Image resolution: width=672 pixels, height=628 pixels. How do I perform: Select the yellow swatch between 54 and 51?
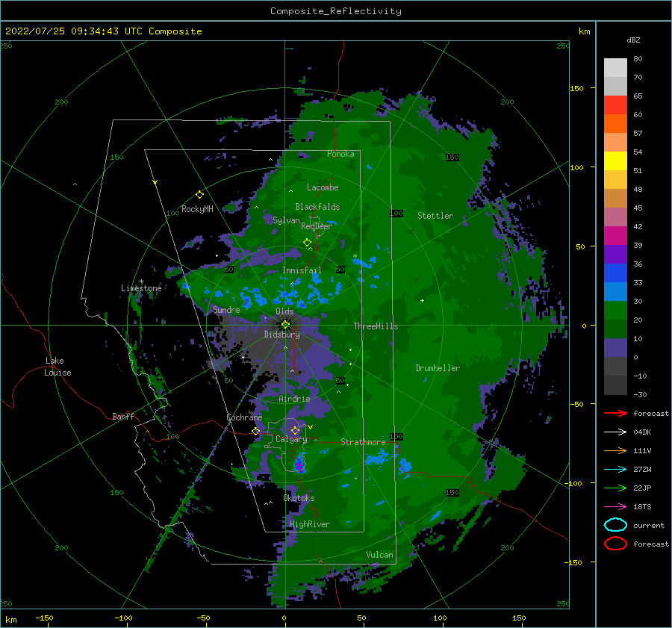coord(615,161)
